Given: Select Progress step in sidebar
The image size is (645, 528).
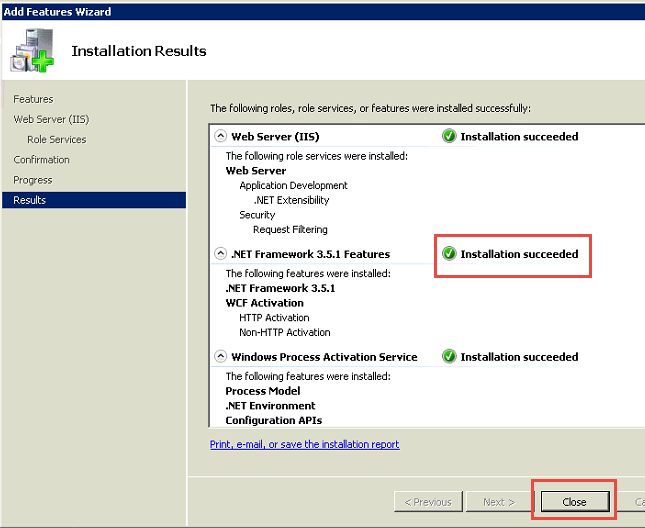Looking at the screenshot, I should click(33, 180).
